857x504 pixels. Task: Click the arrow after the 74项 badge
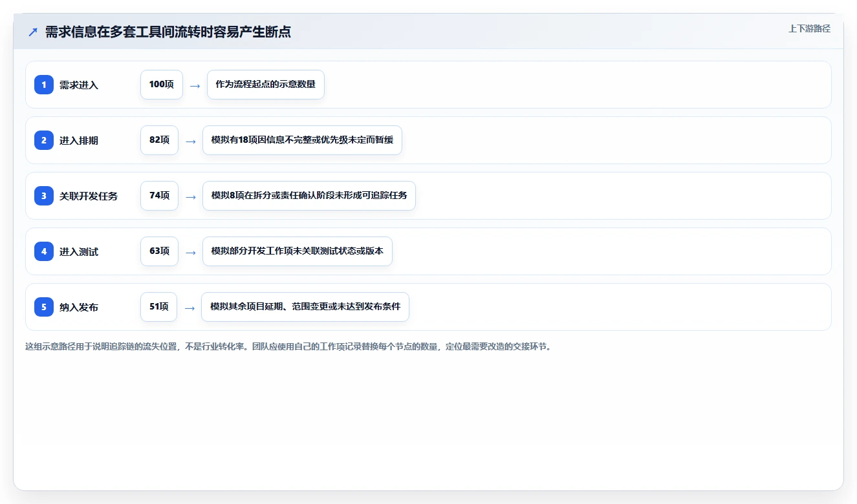pos(190,196)
